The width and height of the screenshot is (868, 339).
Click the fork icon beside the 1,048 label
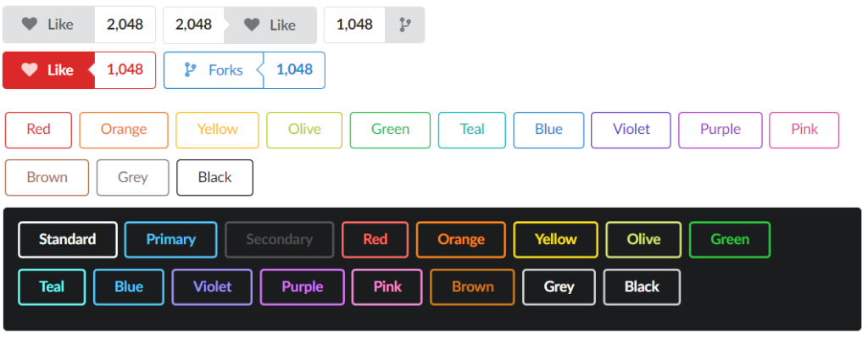[x=404, y=25]
